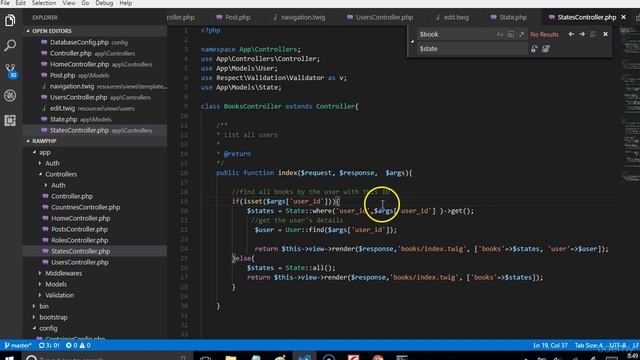Collapse the replace field toggle arrow
This screenshot has width=640, height=360.
coord(412,41)
